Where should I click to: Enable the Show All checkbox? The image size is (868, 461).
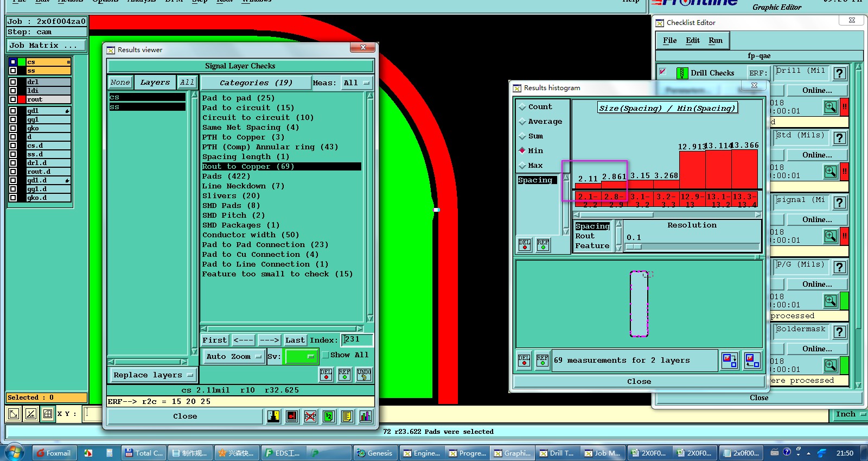click(325, 355)
